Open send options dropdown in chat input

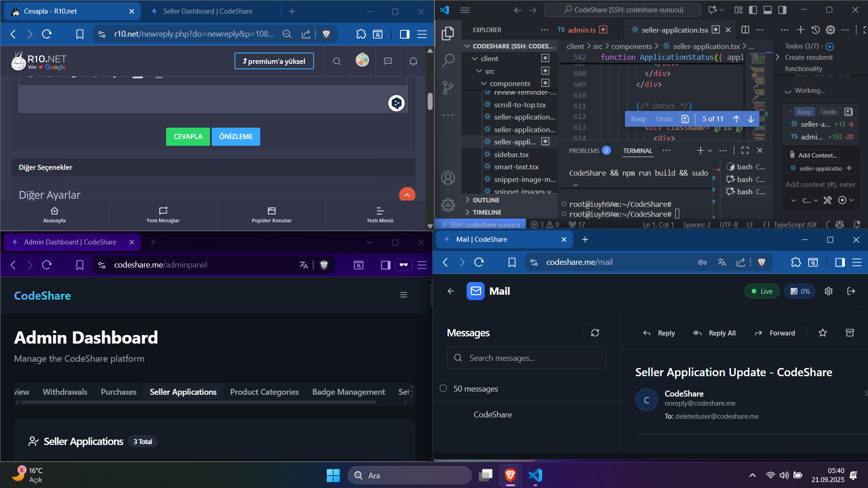point(852,200)
